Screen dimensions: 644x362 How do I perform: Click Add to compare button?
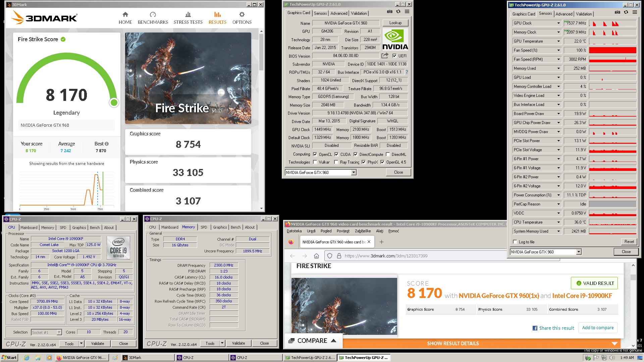[x=598, y=328]
